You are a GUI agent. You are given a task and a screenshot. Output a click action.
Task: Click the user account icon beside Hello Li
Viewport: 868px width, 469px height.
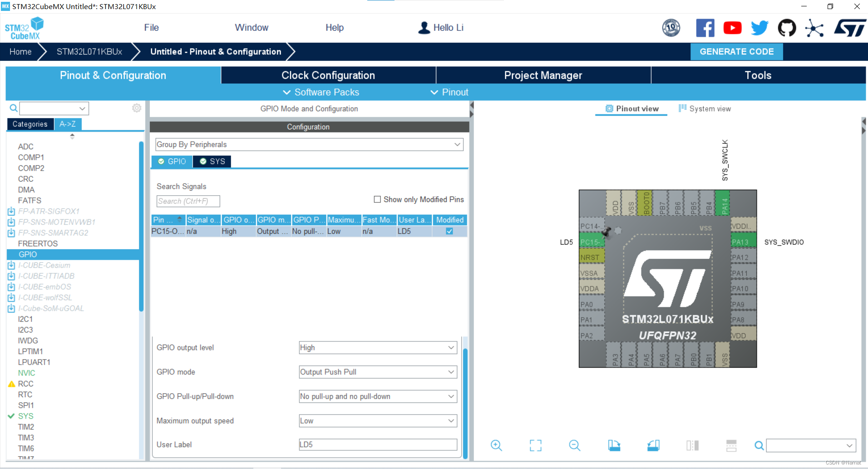pyautogui.click(x=424, y=28)
